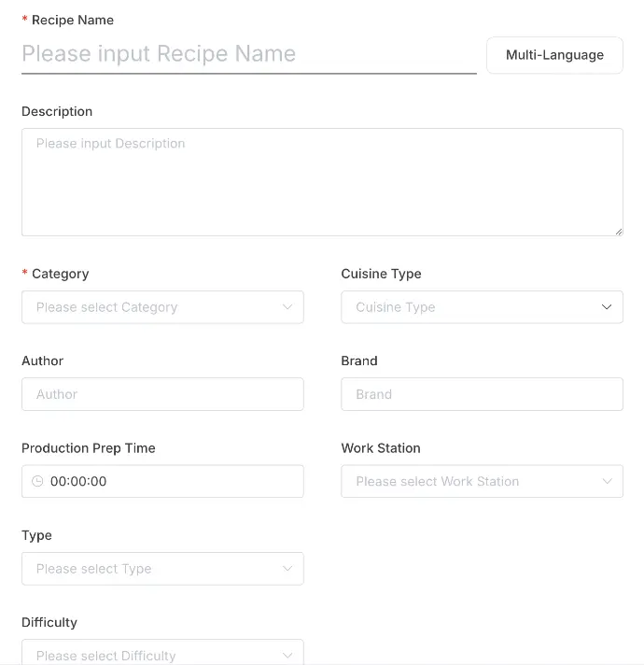Viewport: 644px width, 665px height.
Task: Click the Recipe Name field label
Action: (73, 20)
